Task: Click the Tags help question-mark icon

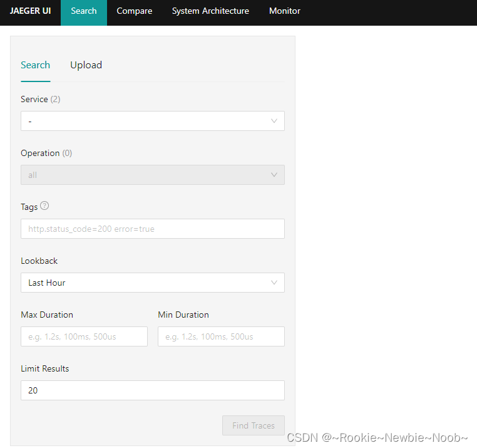Action: click(x=44, y=206)
